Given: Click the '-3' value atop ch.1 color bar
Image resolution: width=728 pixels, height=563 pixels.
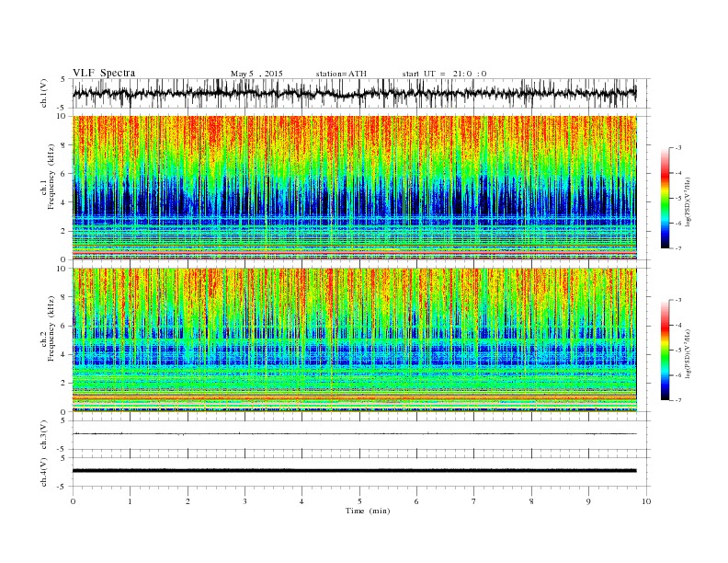Looking at the screenshot, I should pyautogui.click(x=677, y=148).
